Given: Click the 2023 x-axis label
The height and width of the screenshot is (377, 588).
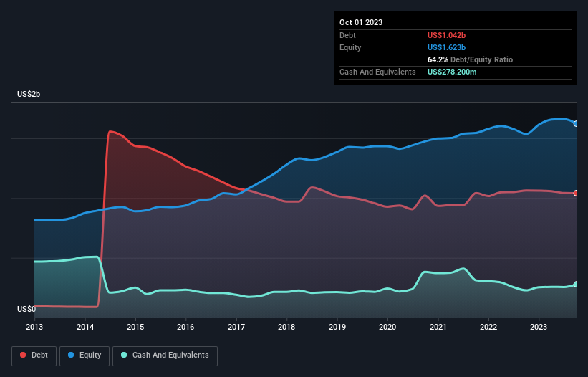Looking at the screenshot, I should coord(539,327).
